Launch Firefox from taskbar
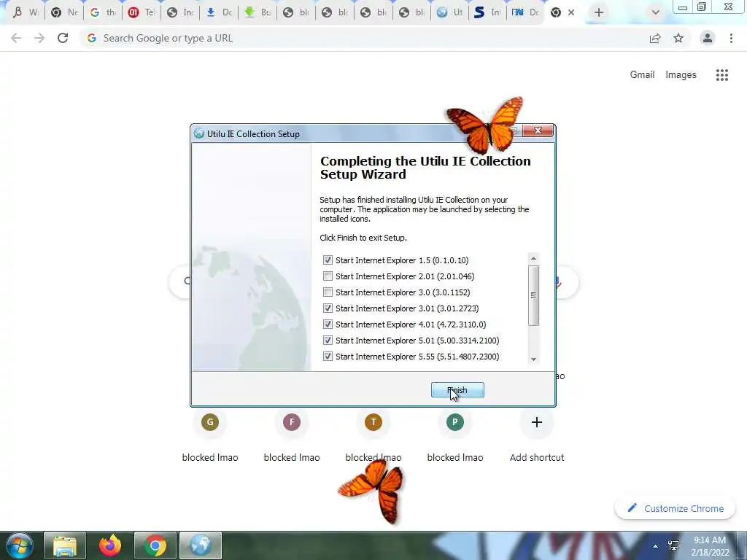 (x=110, y=545)
